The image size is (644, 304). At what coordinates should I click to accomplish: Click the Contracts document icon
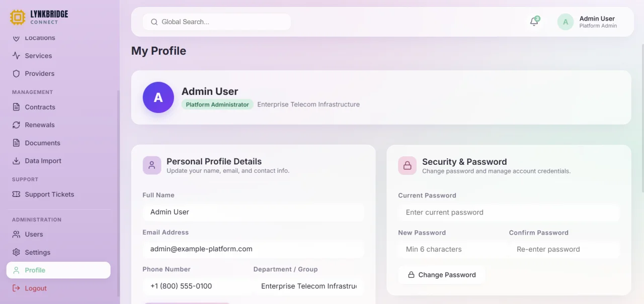(16, 107)
